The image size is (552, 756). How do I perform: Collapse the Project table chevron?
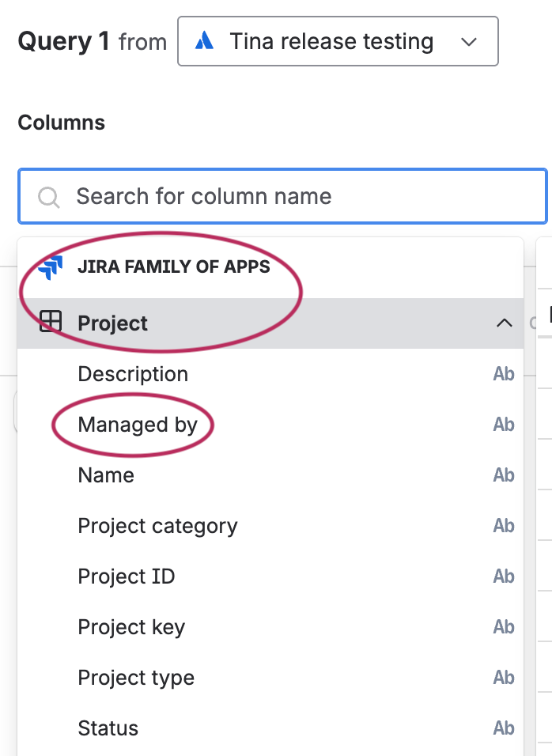coord(504,323)
